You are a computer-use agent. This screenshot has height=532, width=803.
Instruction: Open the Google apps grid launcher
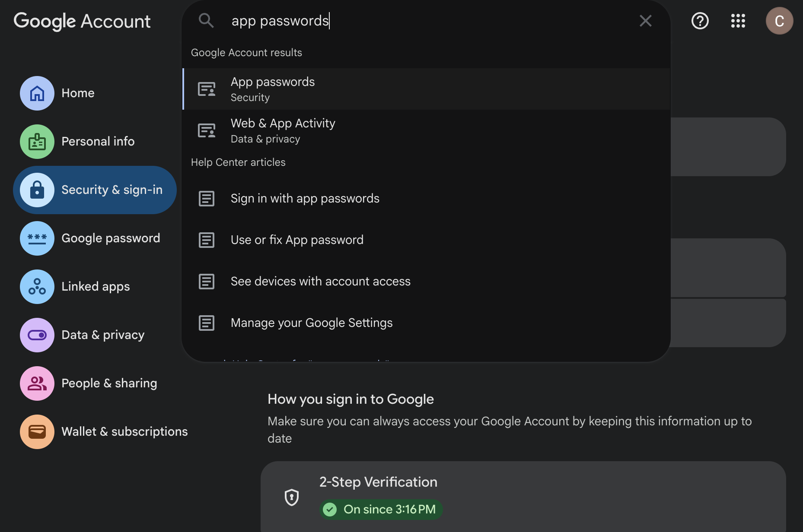click(738, 21)
